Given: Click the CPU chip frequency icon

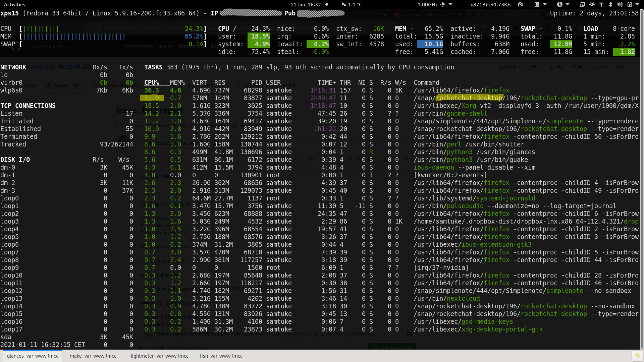Looking at the screenshot, I should tap(443, 4).
